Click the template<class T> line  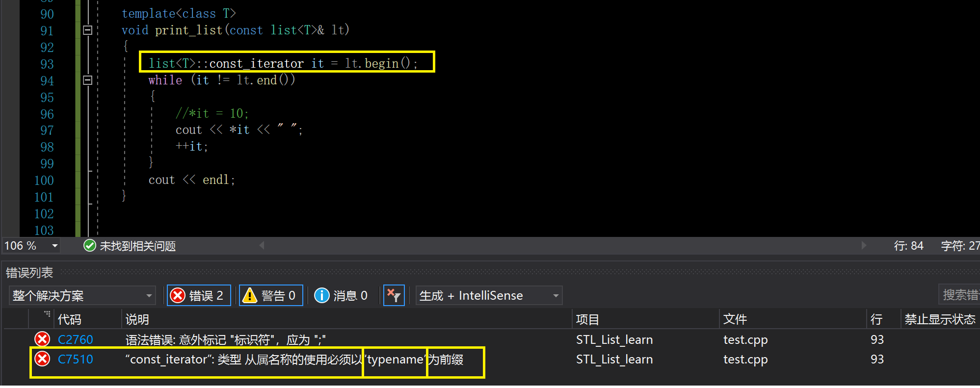(x=179, y=14)
